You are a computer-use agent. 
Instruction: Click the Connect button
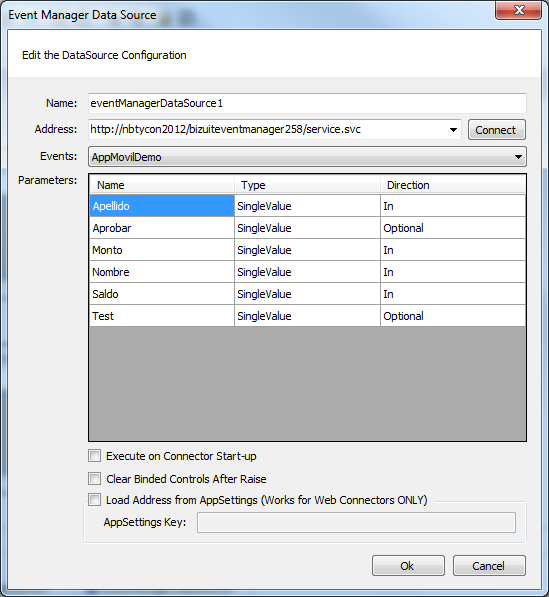pos(496,130)
